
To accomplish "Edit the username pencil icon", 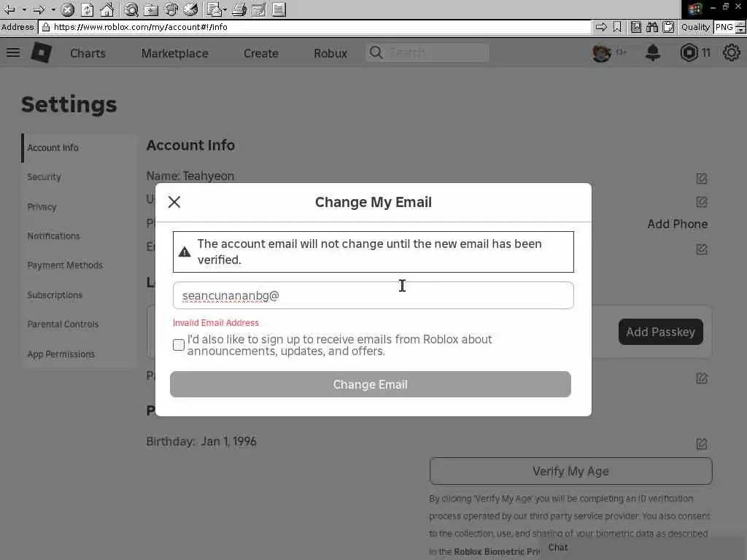I will coord(702,202).
